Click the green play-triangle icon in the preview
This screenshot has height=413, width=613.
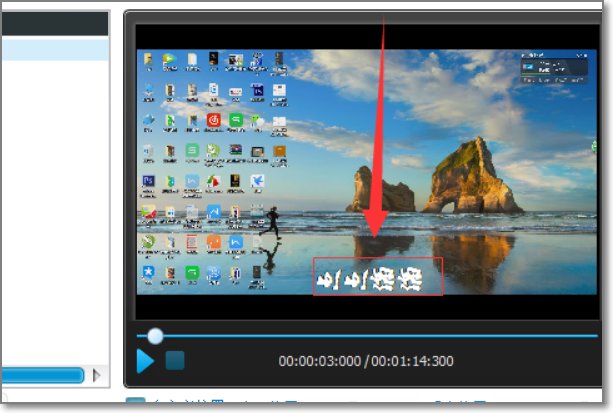170,59
